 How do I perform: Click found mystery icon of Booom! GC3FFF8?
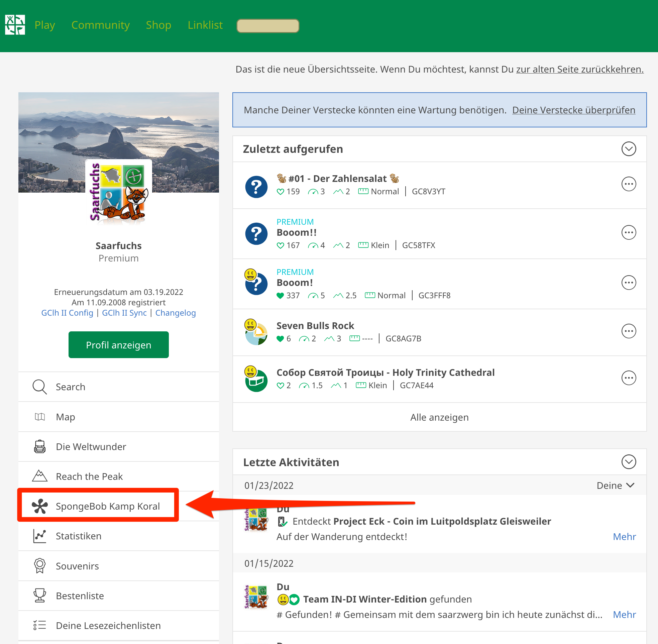(x=256, y=282)
